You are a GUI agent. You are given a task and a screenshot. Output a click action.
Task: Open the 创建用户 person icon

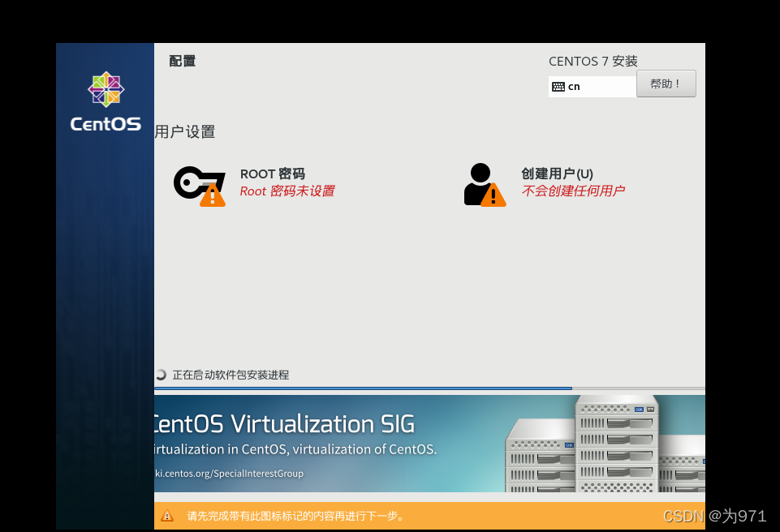pyautogui.click(x=485, y=184)
